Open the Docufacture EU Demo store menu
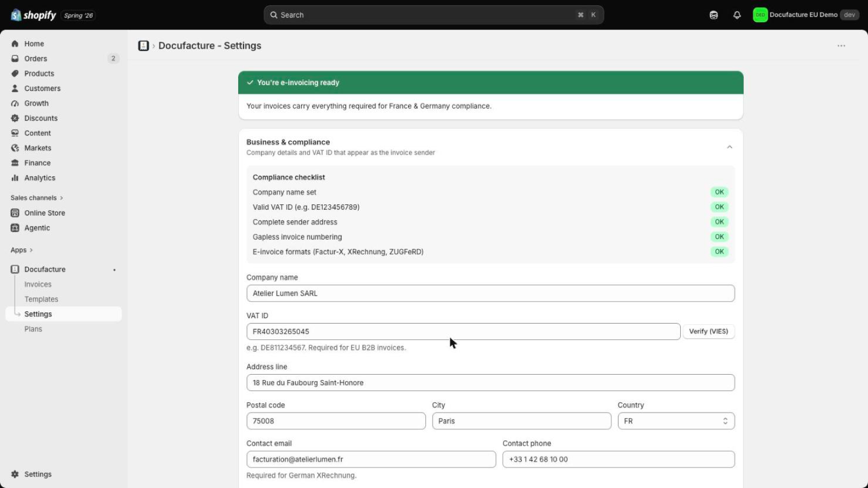This screenshot has height=488, width=868. tap(806, 15)
